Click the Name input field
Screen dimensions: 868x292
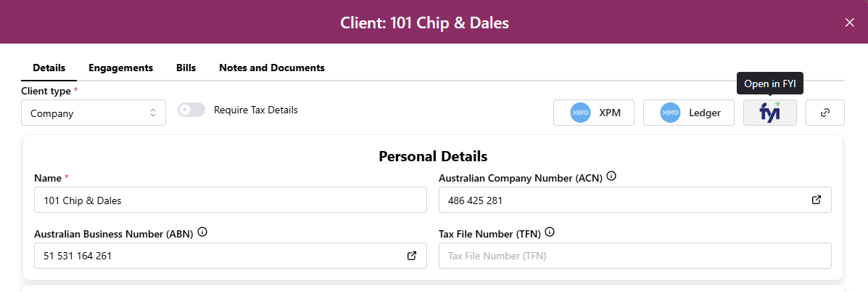pyautogui.click(x=230, y=200)
